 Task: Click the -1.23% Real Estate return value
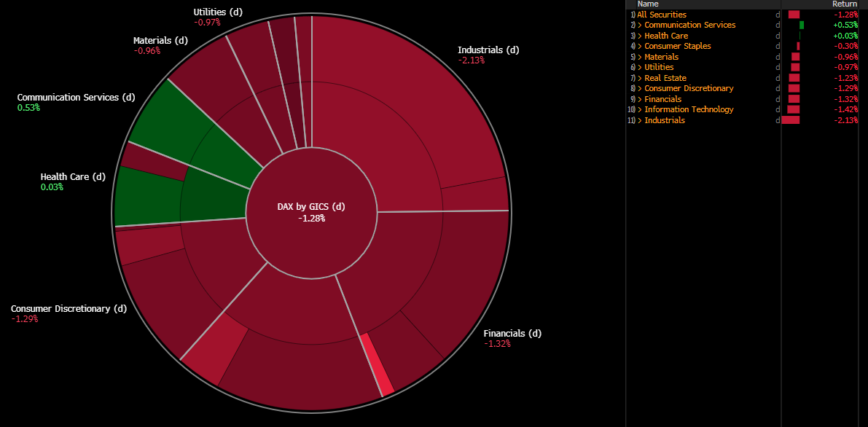pos(846,78)
